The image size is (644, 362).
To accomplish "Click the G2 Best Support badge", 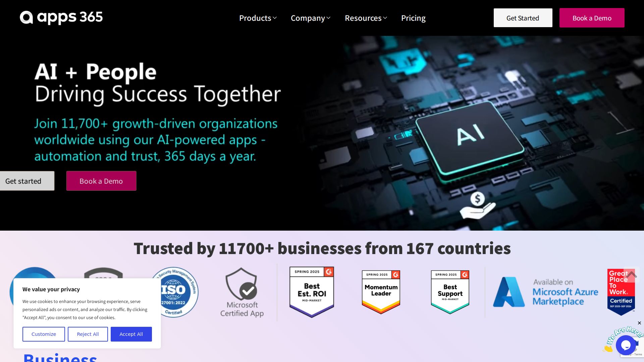I will click(450, 292).
